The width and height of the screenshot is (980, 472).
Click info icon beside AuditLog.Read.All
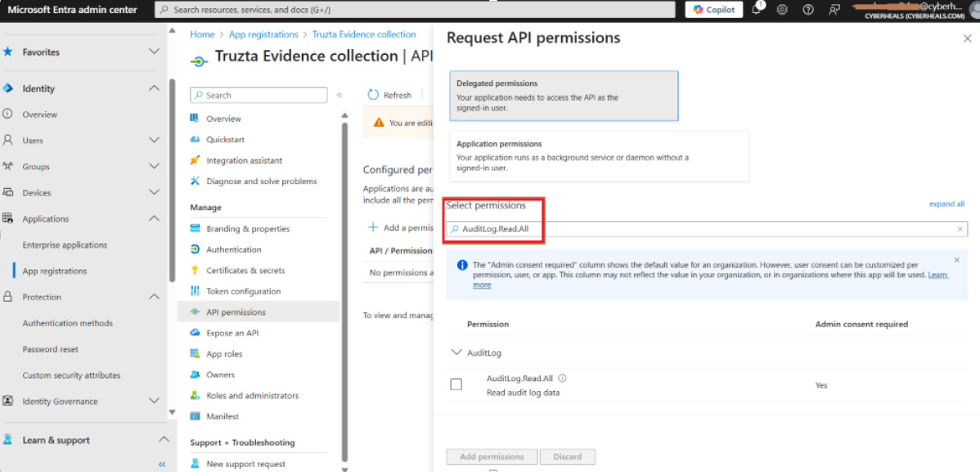[x=562, y=378]
